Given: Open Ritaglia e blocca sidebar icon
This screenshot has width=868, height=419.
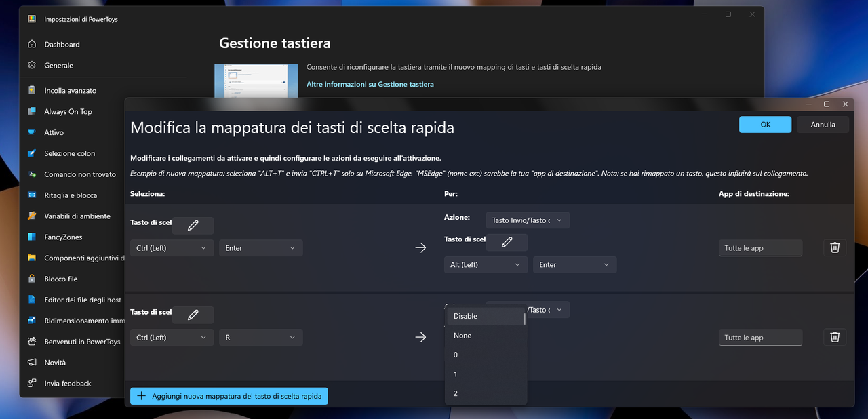Looking at the screenshot, I should pyautogui.click(x=32, y=195).
